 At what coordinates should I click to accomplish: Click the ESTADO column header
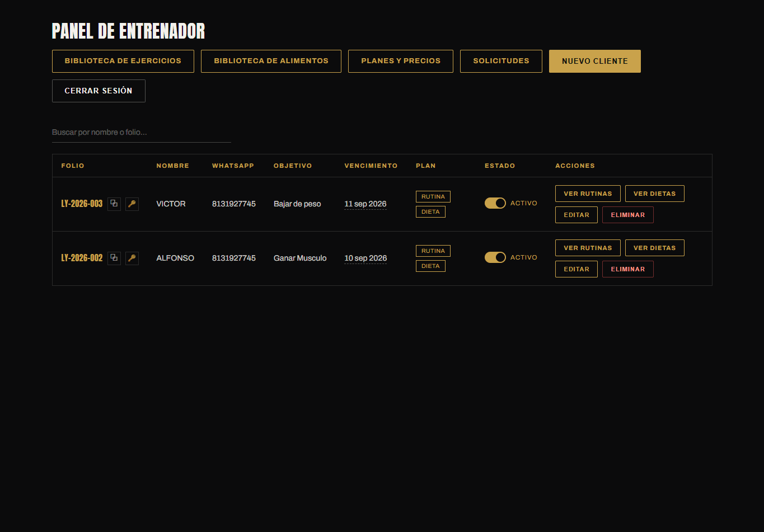tap(500, 166)
